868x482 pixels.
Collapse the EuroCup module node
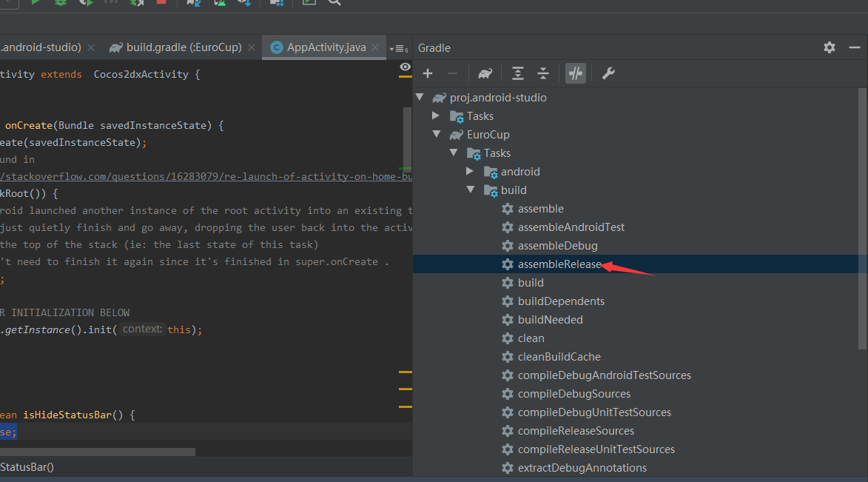tap(437, 135)
